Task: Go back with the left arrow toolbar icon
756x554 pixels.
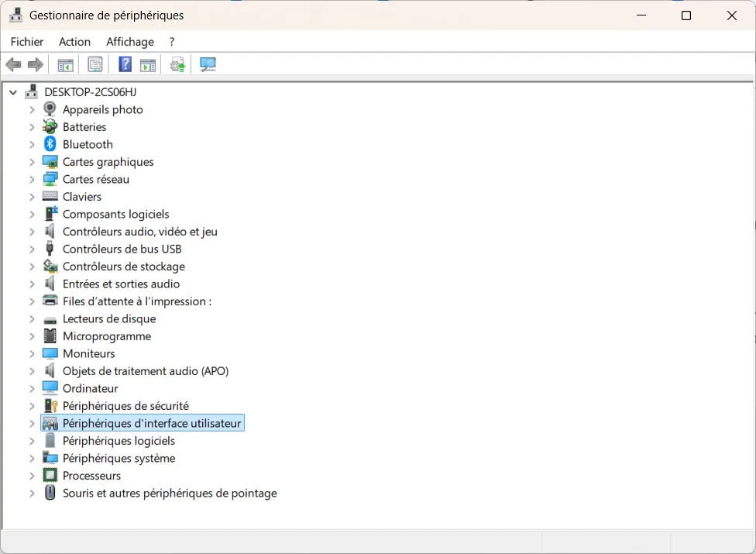Action: [13, 64]
